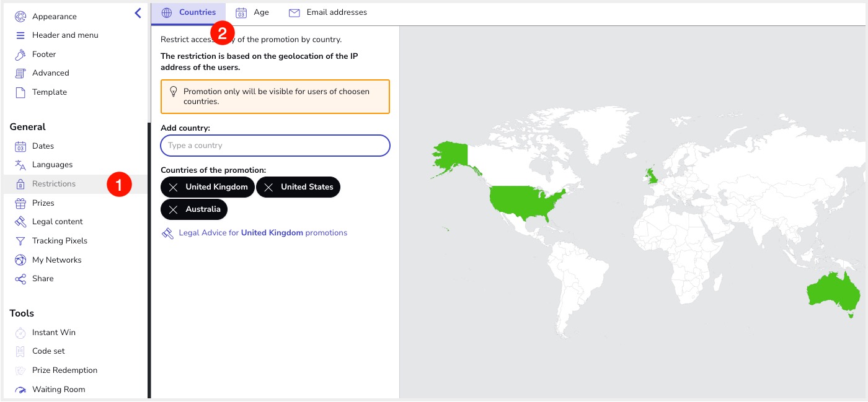Click the Tracking Pixels funnel icon

(20, 241)
